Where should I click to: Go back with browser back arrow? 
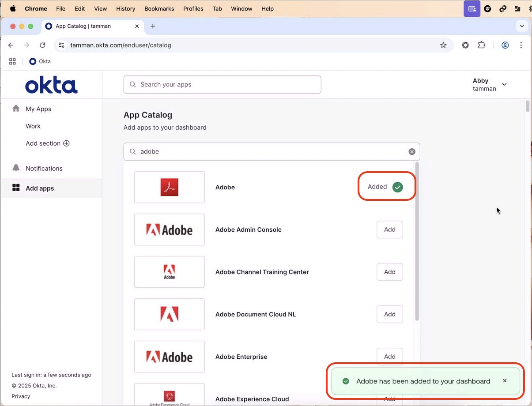tap(11, 45)
